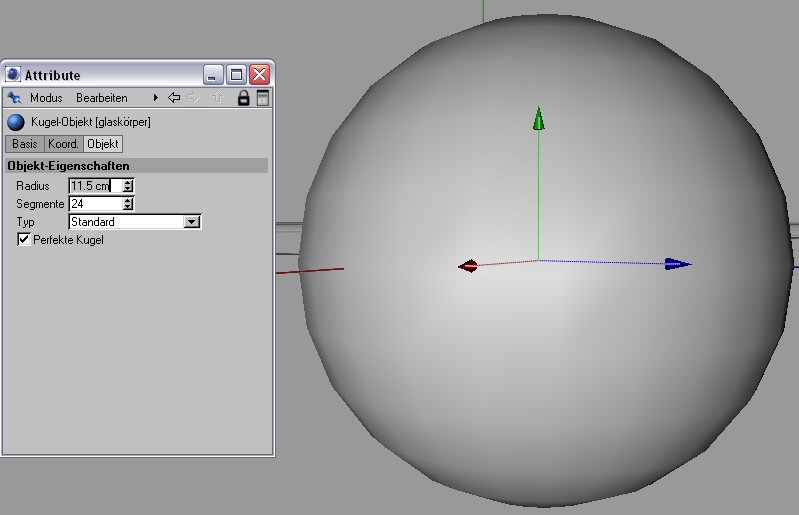Click into the Segmente input field

click(94, 204)
